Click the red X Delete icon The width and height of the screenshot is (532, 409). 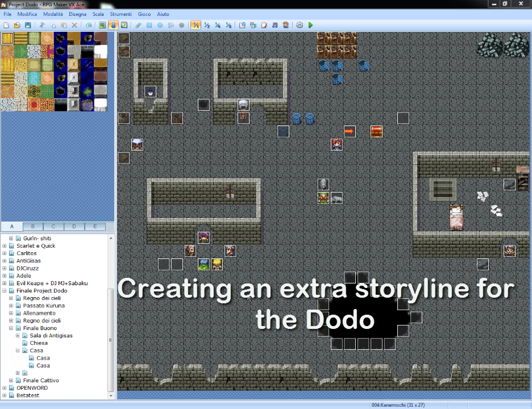click(74, 25)
